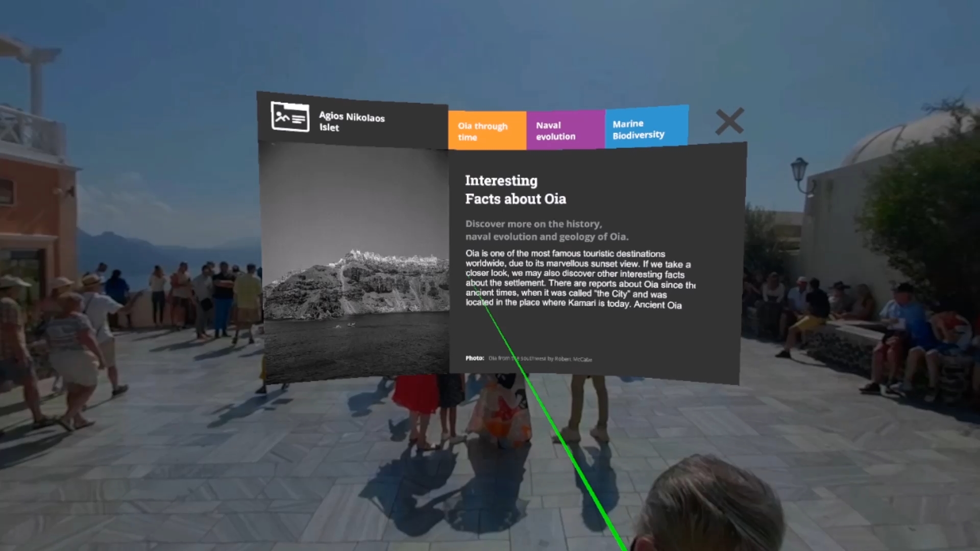The width and height of the screenshot is (980, 551).
Task: Click the "Interesting Facts about Oia" heading
Action: coord(516,190)
